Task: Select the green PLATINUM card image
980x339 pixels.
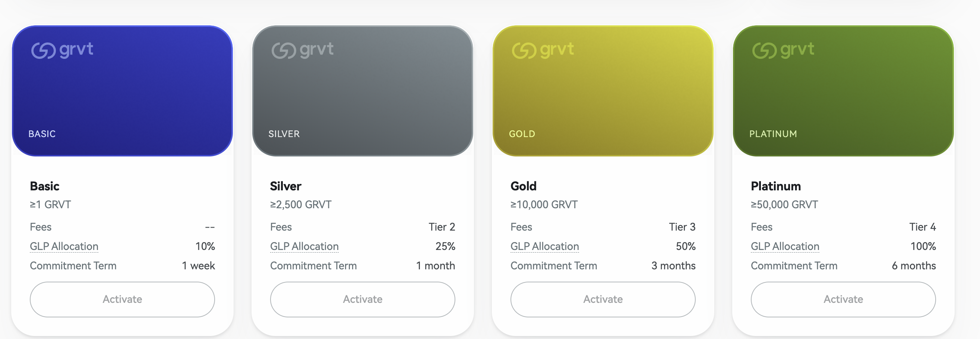Action: point(843,91)
